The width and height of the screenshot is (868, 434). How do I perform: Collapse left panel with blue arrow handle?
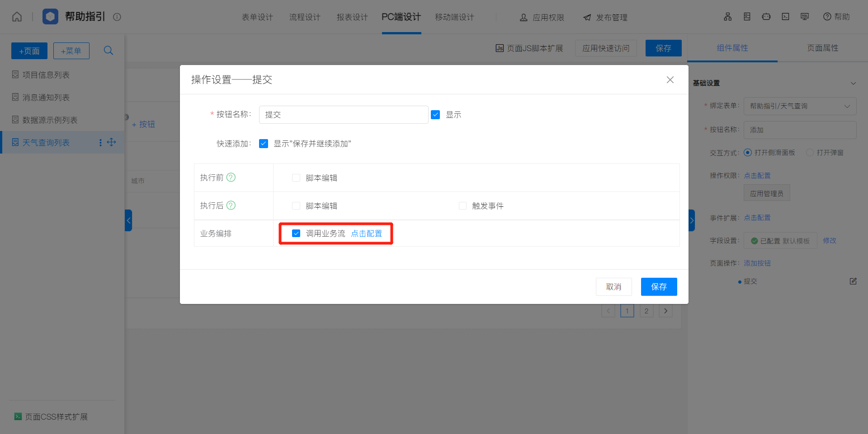(x=128, y=220)
